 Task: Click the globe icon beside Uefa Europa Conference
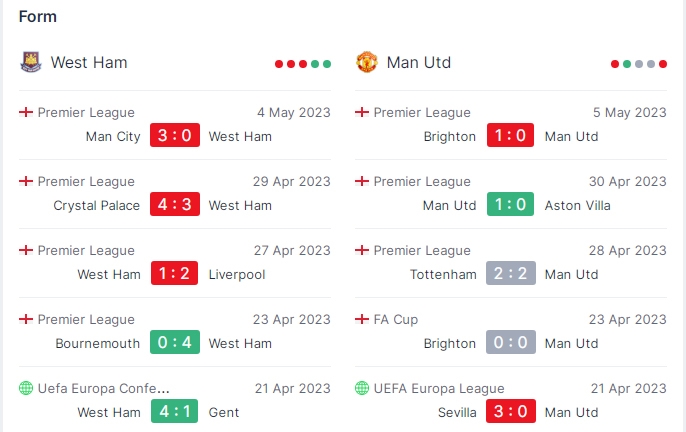coord(26,388)
